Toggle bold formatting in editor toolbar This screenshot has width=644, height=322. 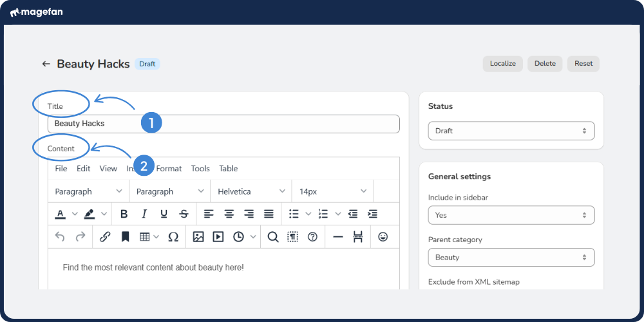click(x=124, y=214)
